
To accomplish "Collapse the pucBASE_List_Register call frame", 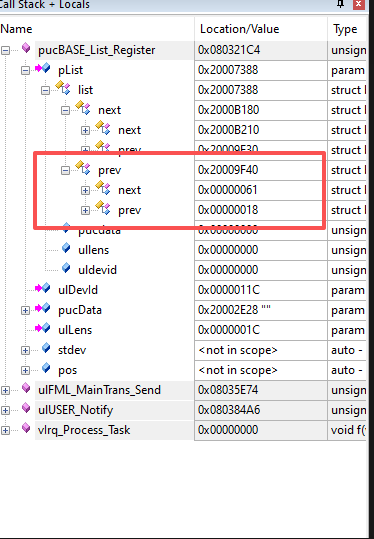I will [5, 50].
